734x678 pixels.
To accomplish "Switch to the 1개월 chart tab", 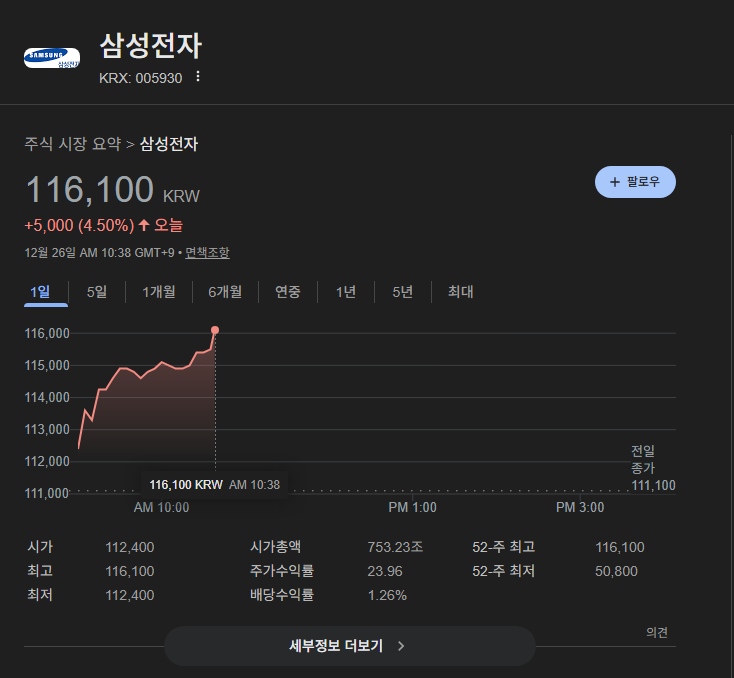I will (x=159, y=292).
